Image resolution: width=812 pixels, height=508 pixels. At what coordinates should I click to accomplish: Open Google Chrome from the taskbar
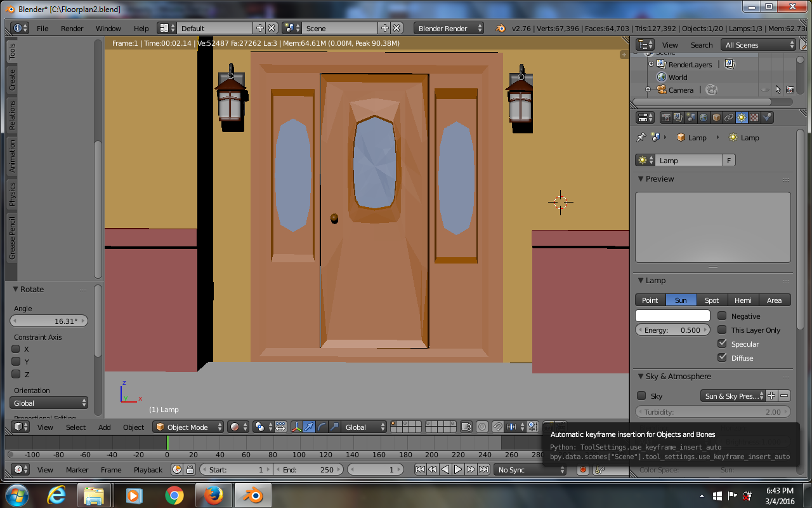pyautogui.click(x=174, y=495)
